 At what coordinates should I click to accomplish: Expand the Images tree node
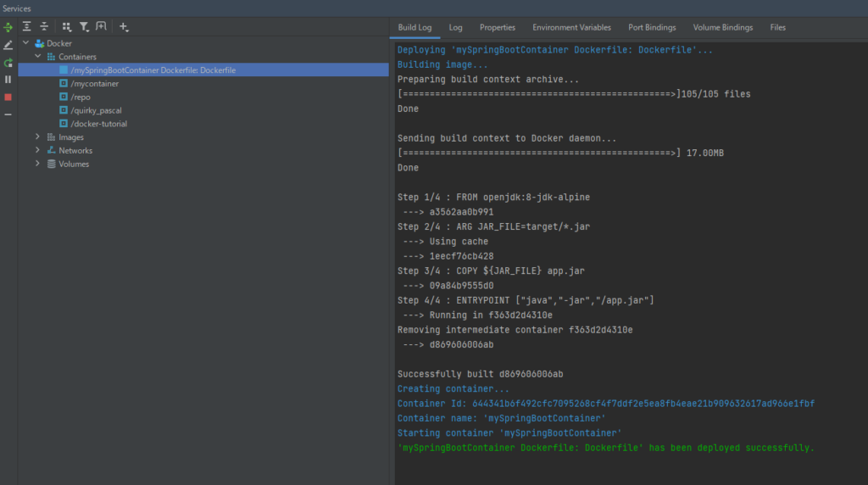[x=37, y=137]
